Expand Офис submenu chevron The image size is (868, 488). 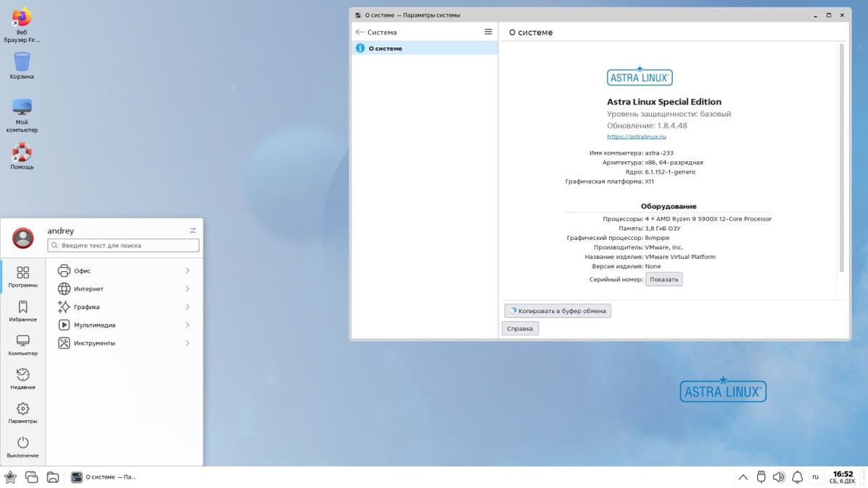187,270
